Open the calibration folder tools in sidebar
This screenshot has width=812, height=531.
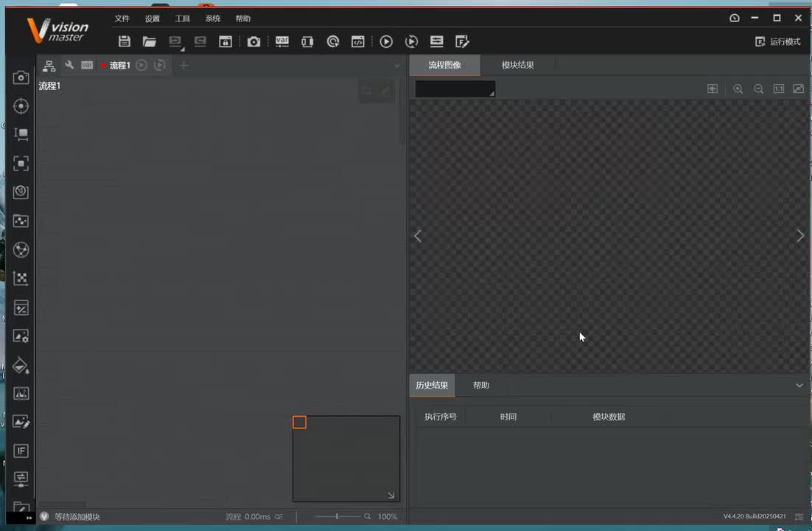click(21, 221)
